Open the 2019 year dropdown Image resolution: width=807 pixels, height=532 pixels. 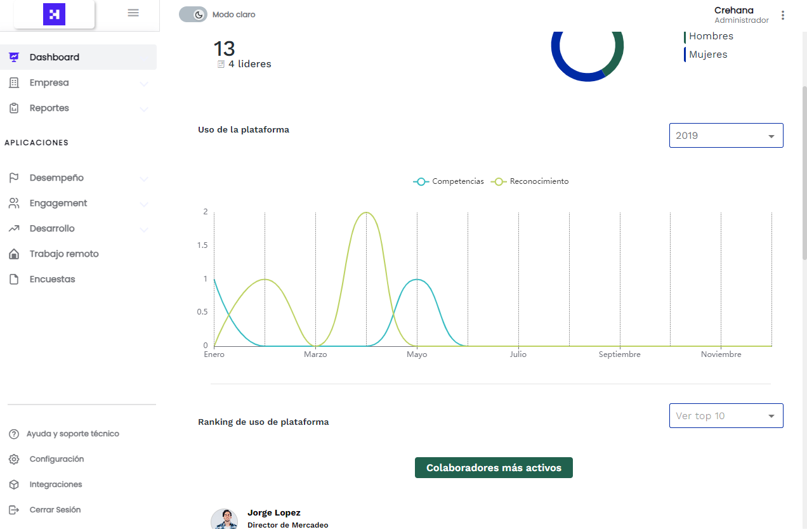pos(726,135)
